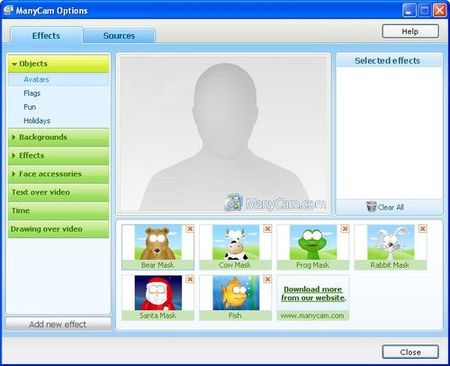Screen dimensions: 450x366
Task: Expand the Face accessories category arrow
Action: 14,174
